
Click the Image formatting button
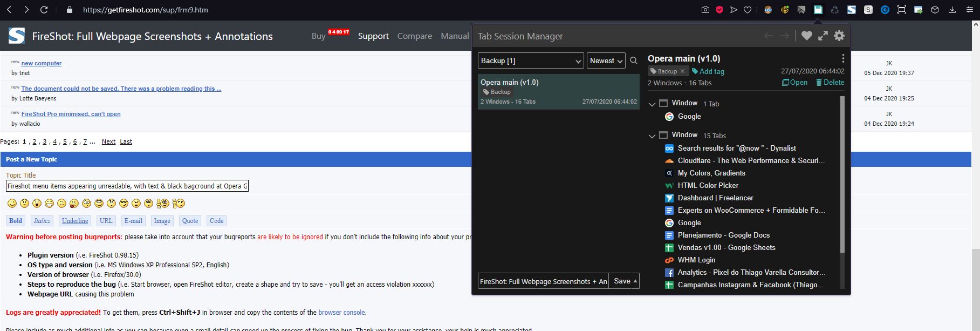pyautogui.click(x=162, y=221)
